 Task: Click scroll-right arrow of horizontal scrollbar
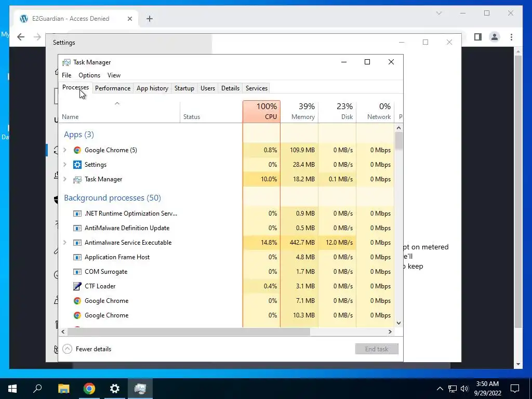[390, 332]
